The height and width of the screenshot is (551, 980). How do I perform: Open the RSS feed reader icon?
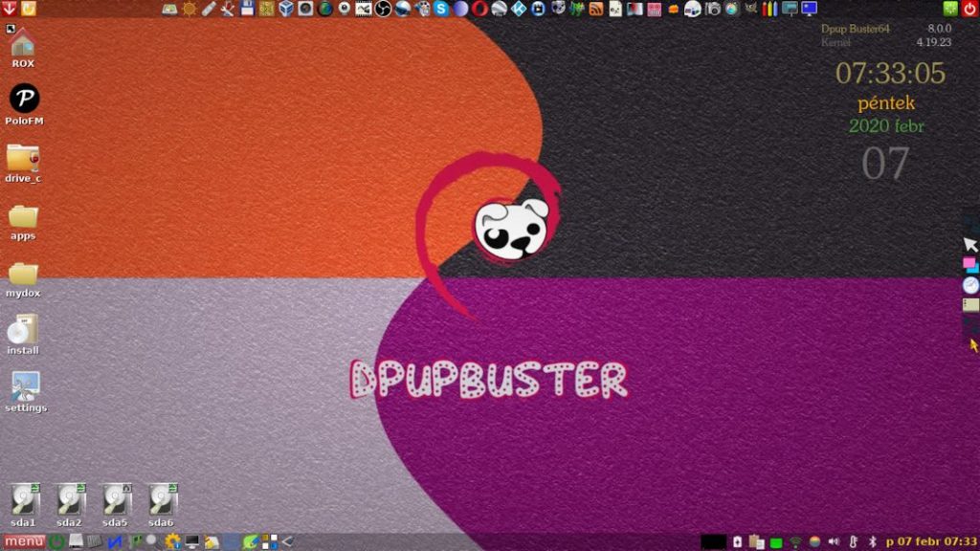point(596,9)
